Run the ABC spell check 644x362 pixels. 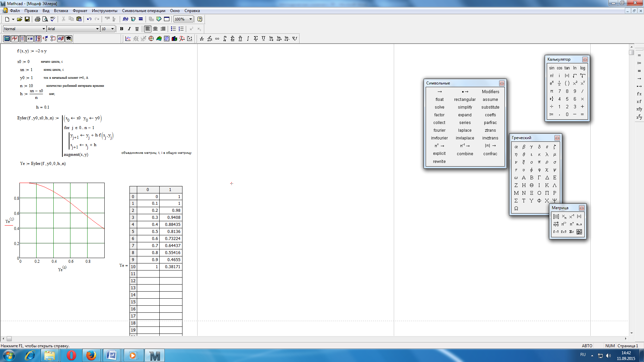(x=53, y=19)
